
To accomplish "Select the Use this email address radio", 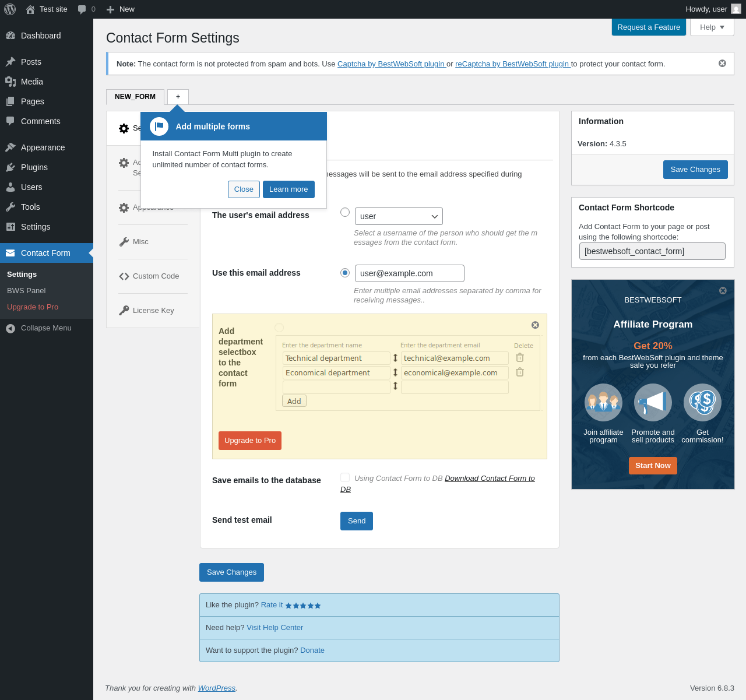I will [x=345, y=273].
